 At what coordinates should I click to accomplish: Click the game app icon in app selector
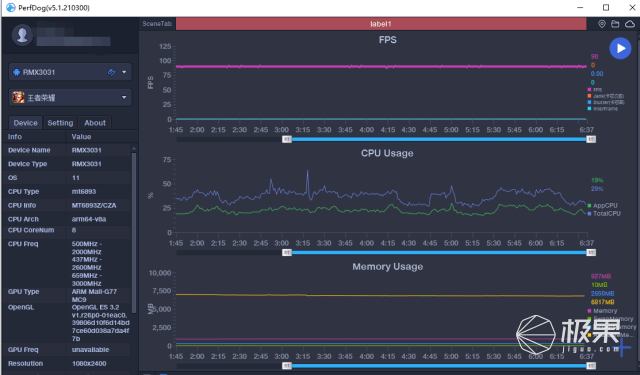point(18,98)
